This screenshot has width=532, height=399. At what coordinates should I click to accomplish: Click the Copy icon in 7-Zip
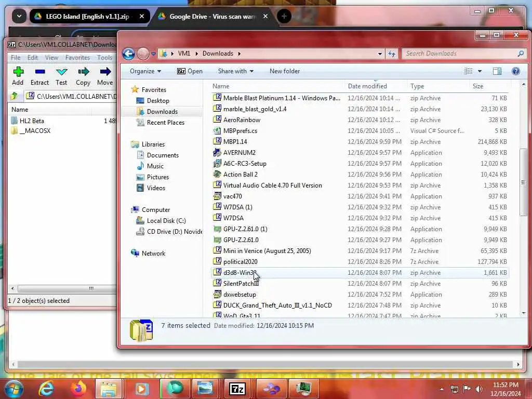tap(83, 76)
